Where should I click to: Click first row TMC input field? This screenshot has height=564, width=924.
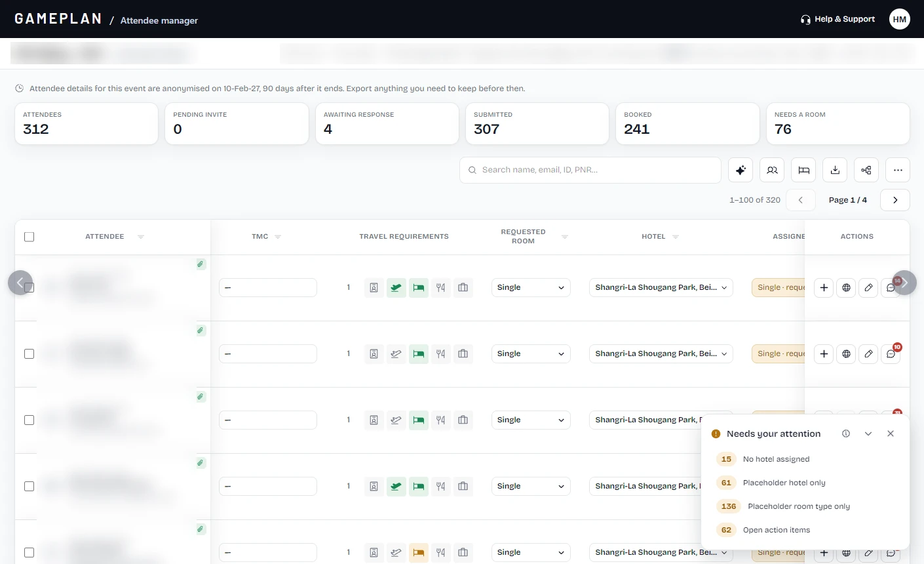(x=268, y=287)
